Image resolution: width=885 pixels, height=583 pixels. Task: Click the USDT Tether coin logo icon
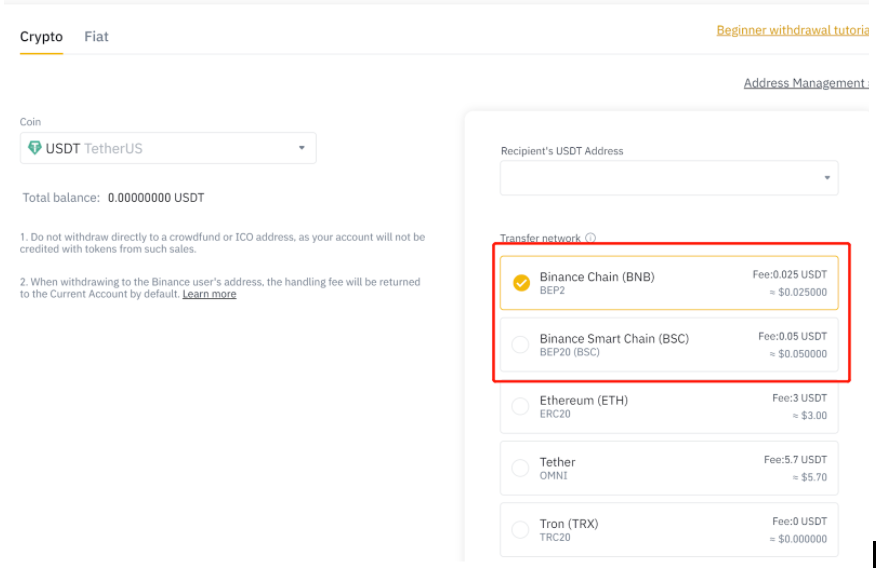(34, 148)
